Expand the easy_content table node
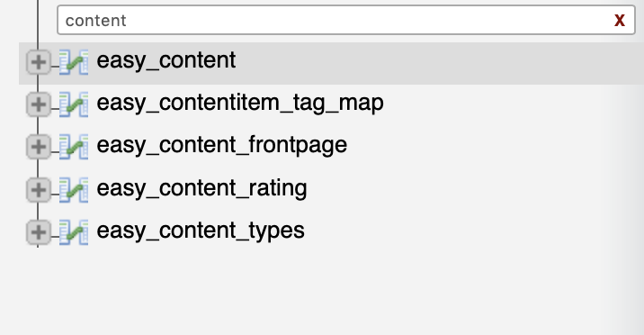 (39, 62)
